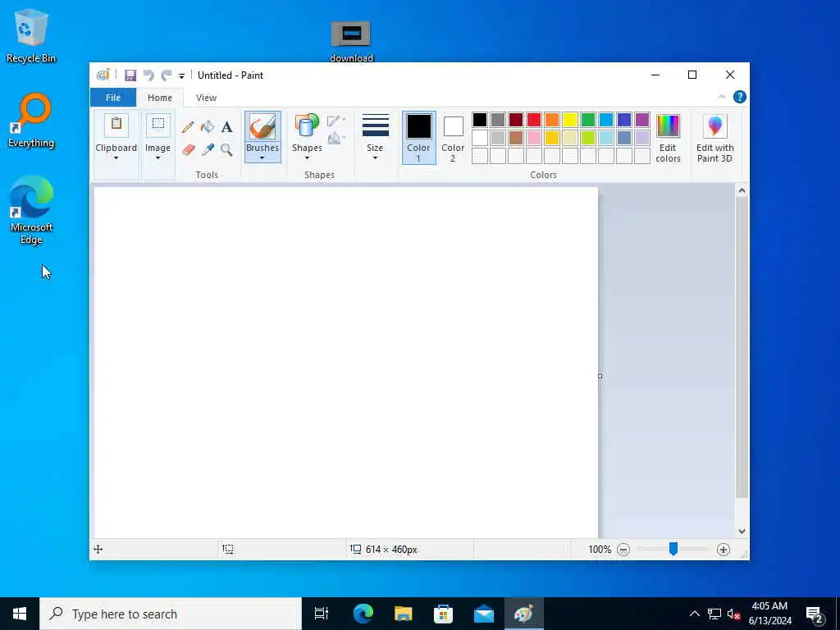Open the Shape fill dropdown
Screen dimensions: 840x630
point(336,138)
